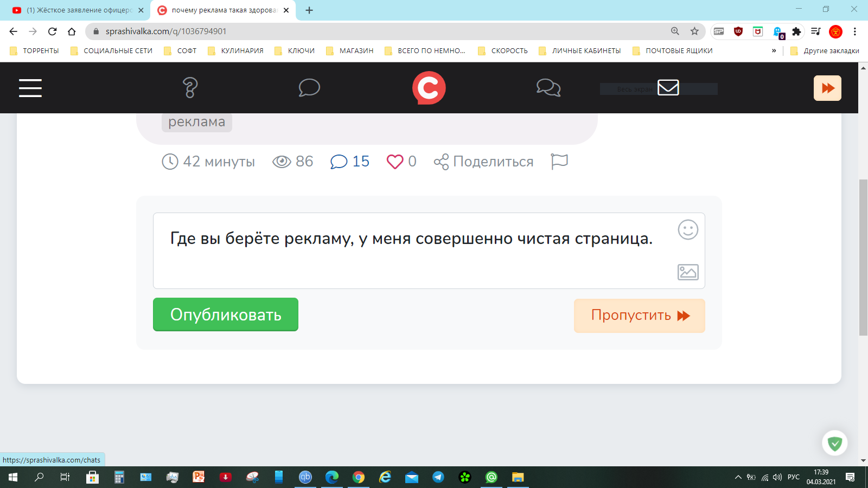Click the question mark icon in header

click(190, 88)
